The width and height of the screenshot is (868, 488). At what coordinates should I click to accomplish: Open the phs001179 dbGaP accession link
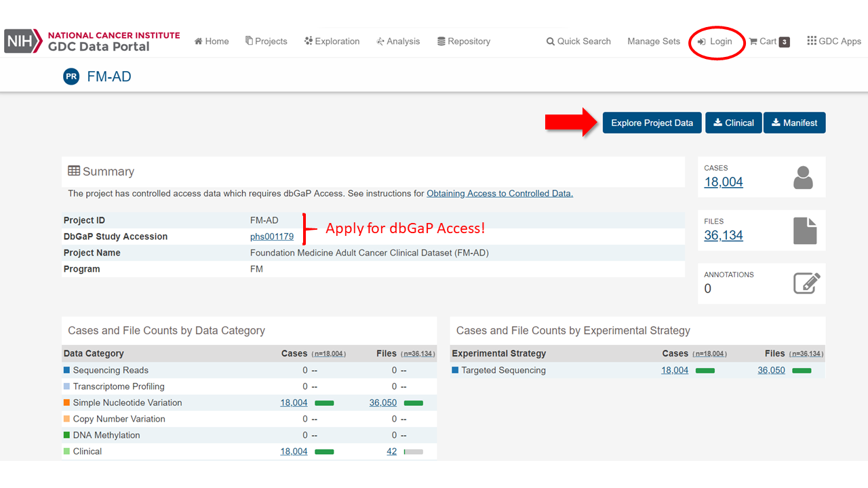tap(272, 237)
